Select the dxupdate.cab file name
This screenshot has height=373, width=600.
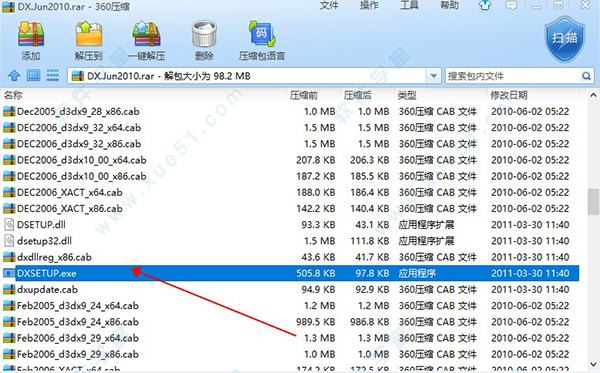[47, 289]
